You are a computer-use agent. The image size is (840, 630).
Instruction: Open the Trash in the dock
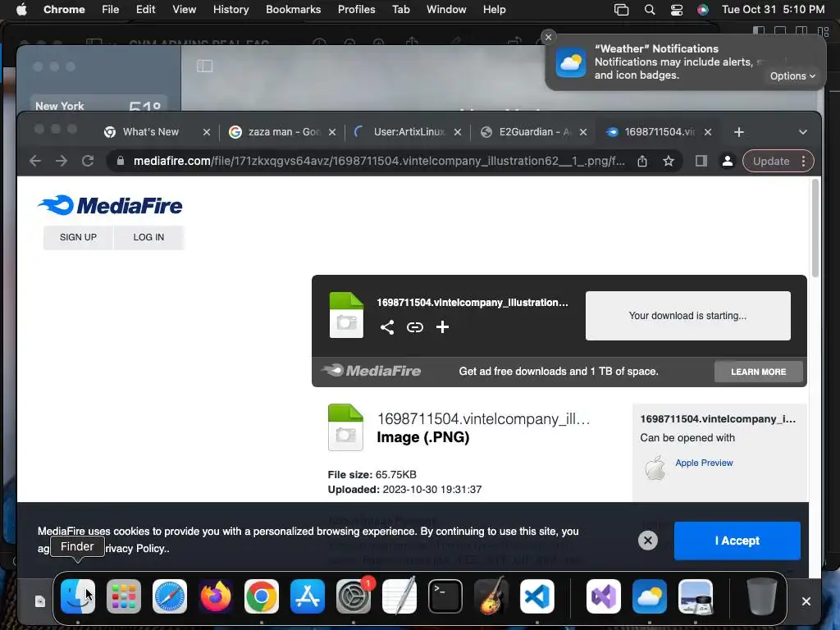pos(762,596)
